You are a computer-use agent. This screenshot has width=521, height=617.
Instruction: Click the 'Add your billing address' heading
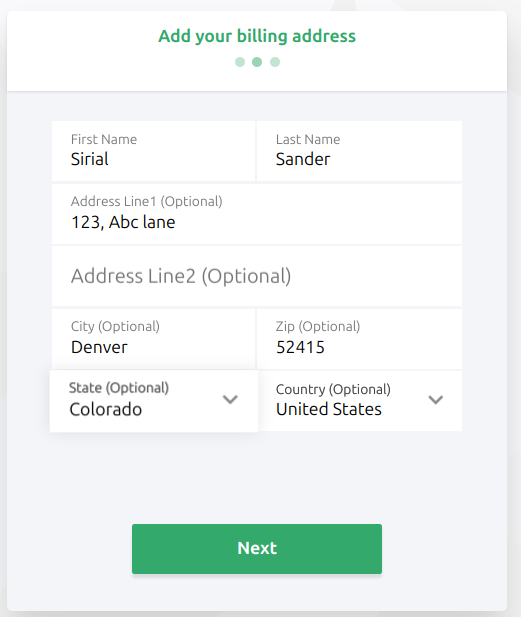coord(257,36)
